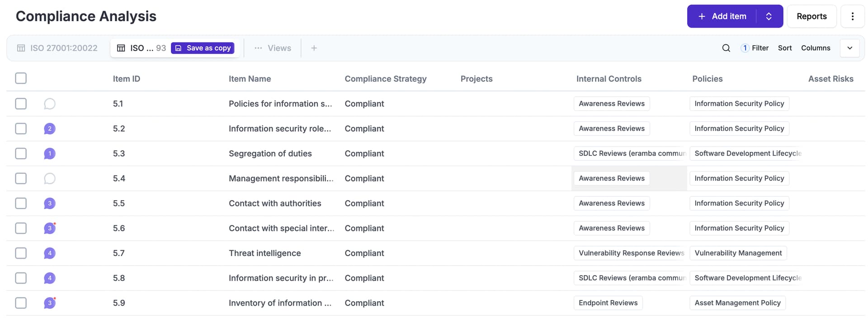Toggle the select-all header checkbox
Viewport: 868px width, 318px height.
[21, 78]
